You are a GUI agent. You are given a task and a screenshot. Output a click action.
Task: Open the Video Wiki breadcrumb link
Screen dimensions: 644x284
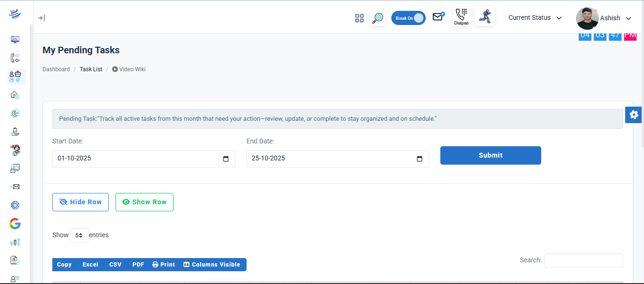point(132,69)
